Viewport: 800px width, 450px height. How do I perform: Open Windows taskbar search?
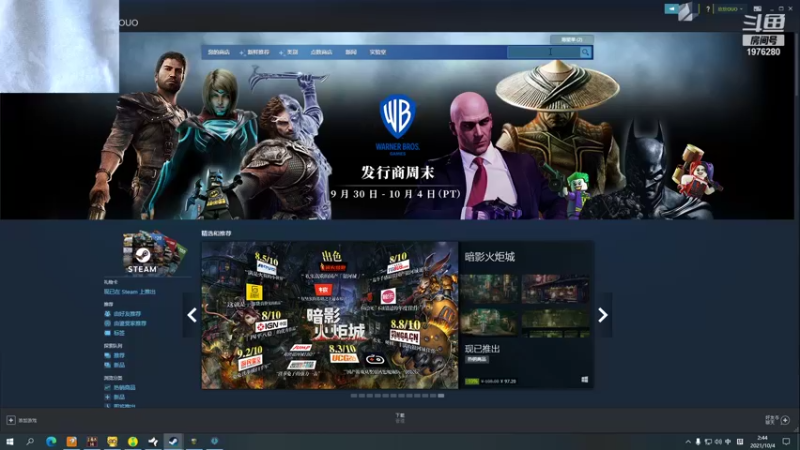coord(30,441)
